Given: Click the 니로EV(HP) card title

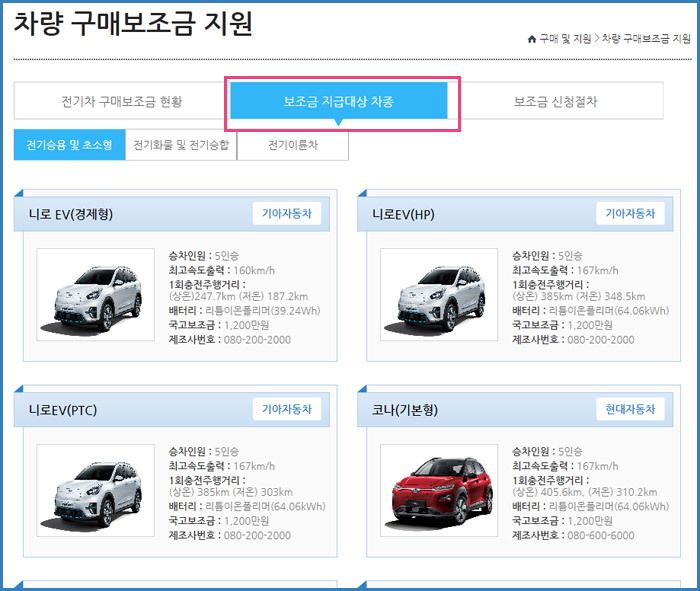Looking at the screenshot, I should [x=403, y=214].
